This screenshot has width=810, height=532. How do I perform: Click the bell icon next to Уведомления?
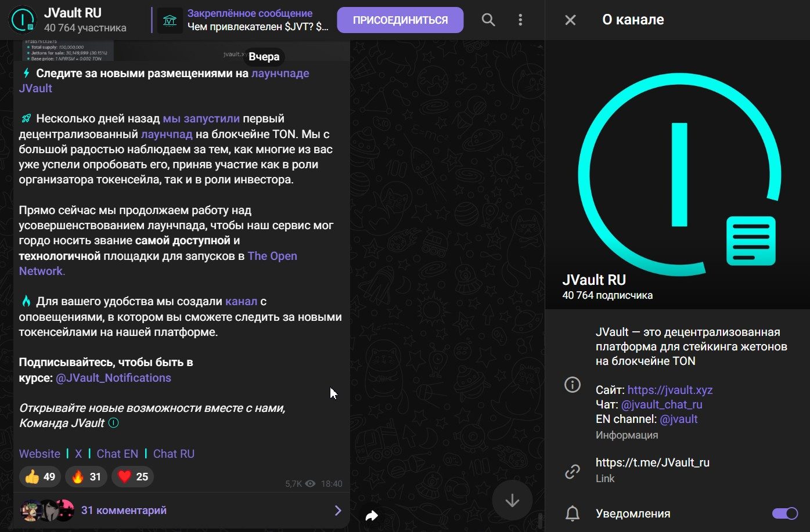coord(573,513)
